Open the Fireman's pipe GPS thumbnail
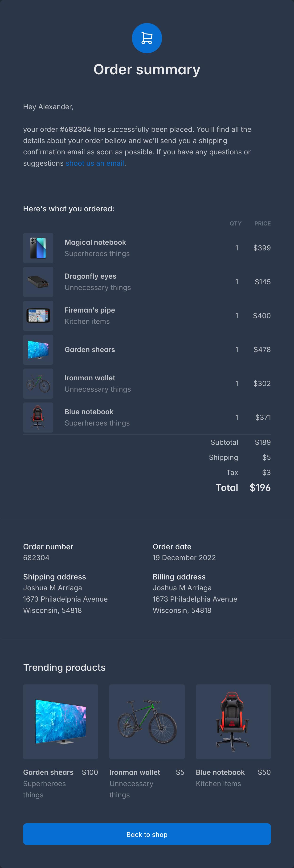Viewport: 294px width, 868px height. [38, 316]
